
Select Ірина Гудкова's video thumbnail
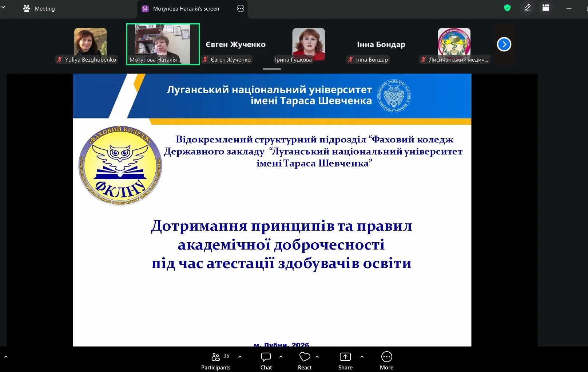(308, 44)
